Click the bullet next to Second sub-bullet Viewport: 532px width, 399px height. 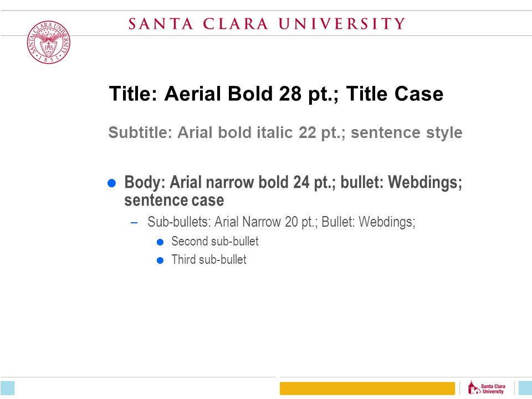(160, 242)
